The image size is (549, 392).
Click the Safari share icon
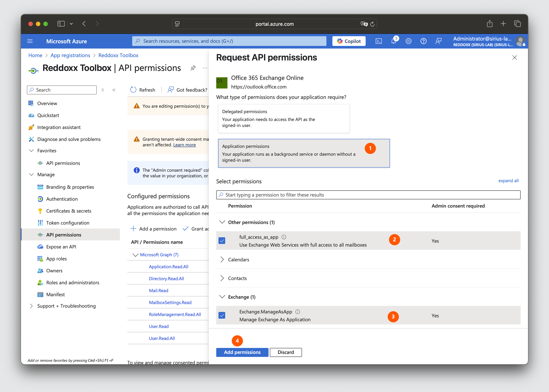[490, 24]
